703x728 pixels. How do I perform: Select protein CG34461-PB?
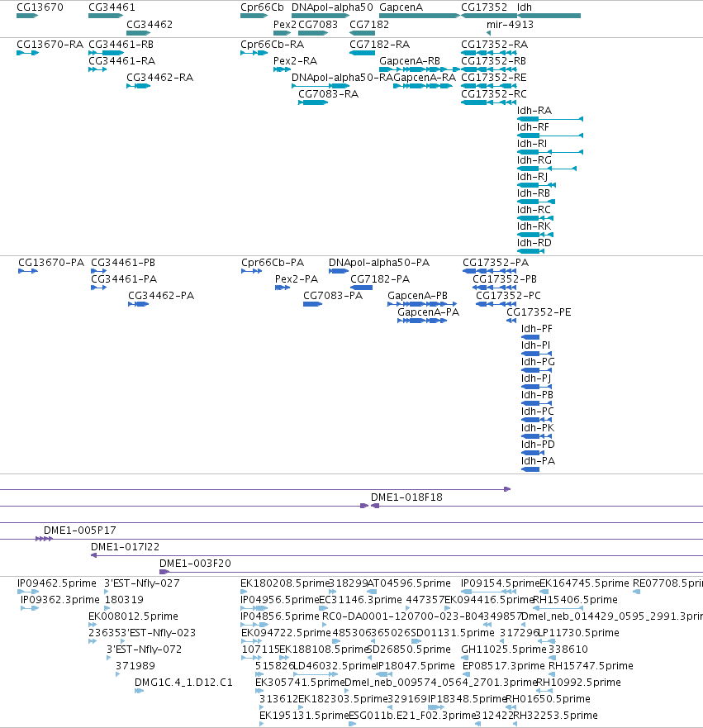(99, 271)
